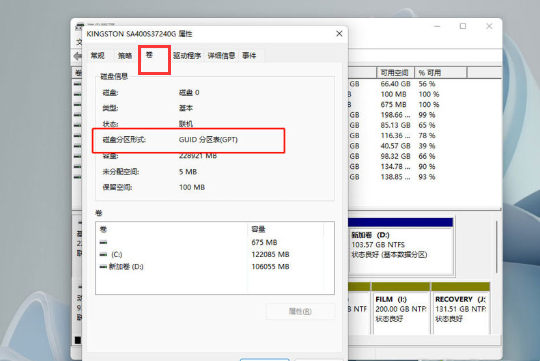Click the 65 % available cell

[x=427, y=125]
